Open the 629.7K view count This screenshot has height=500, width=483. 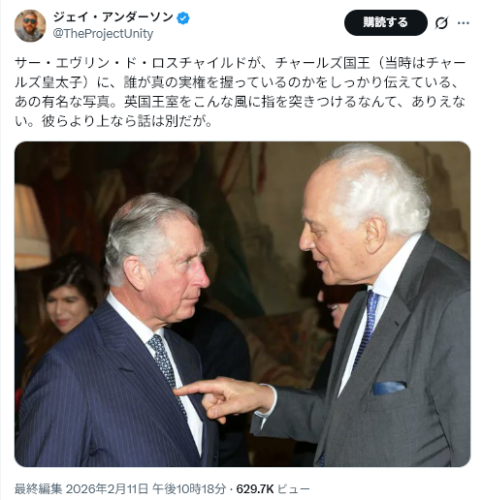[x=255, y=489]
